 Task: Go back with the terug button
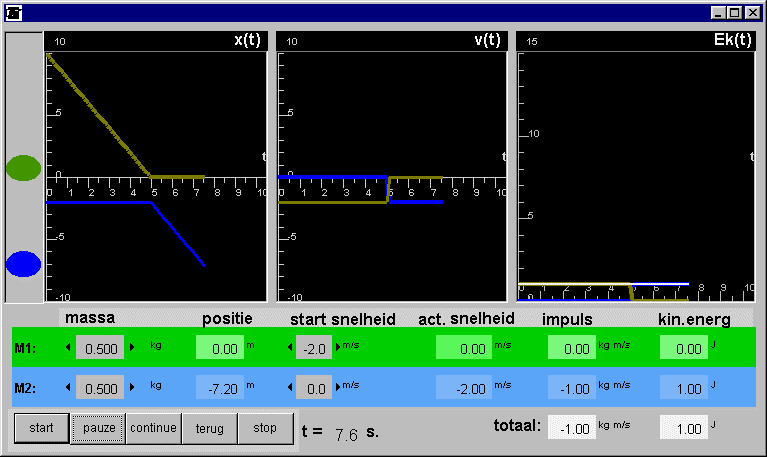coord(210,428)
